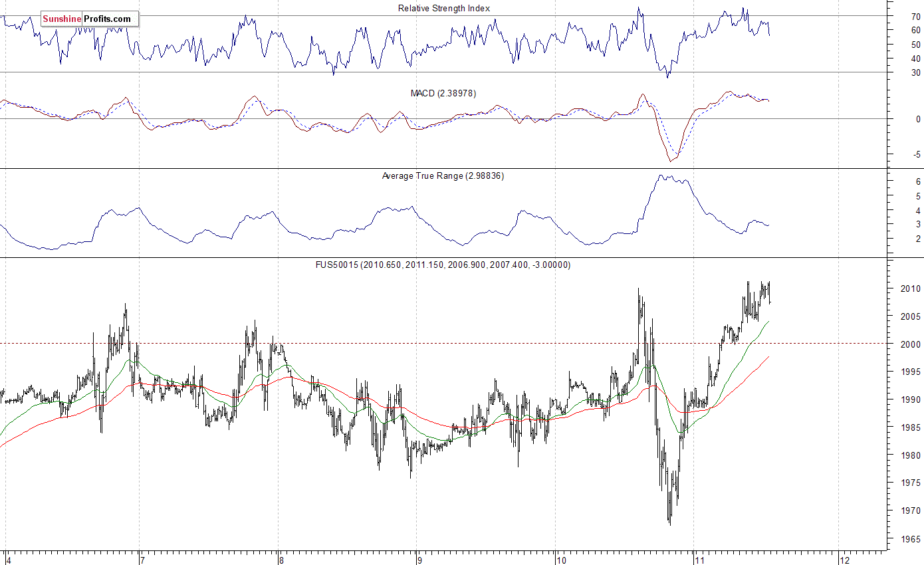This screenshot has width=924, height=565.
Task: Select the date label 10 on time axis
Action: (x=562, y=560)
